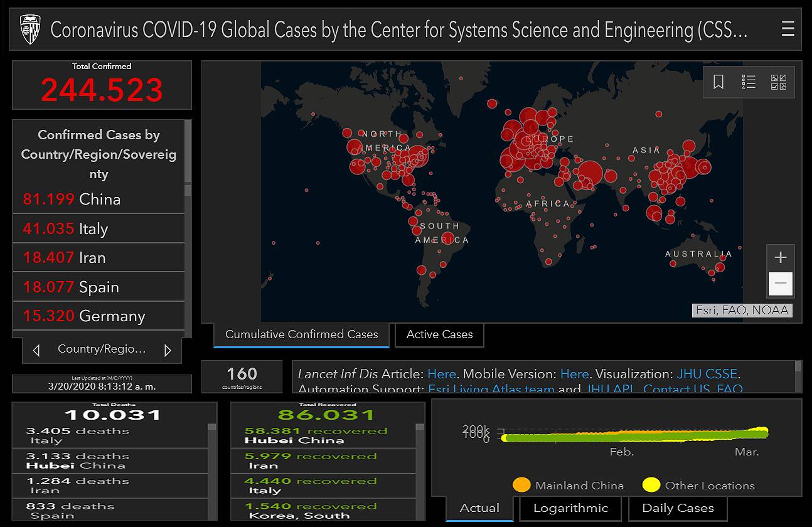Zoom out on the map
Image resolution: width=812 pixels, height=527 pixels.
pos(781,284)
